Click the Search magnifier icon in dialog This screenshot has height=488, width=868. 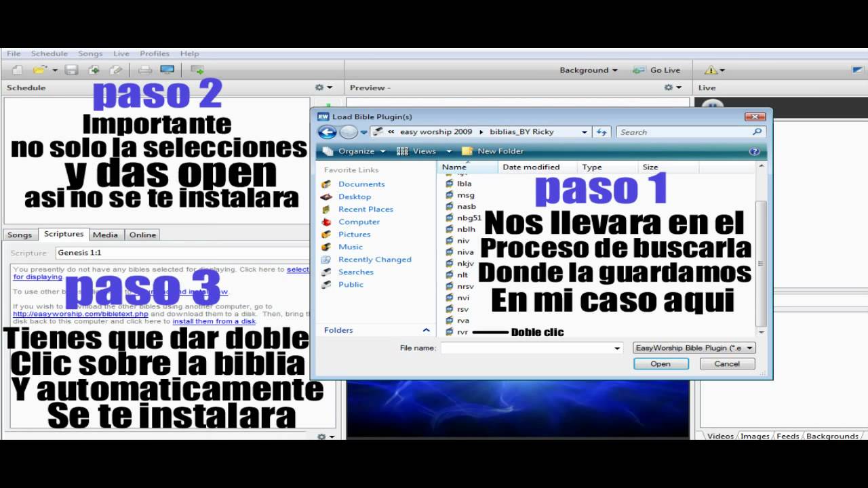click(757, 132)
